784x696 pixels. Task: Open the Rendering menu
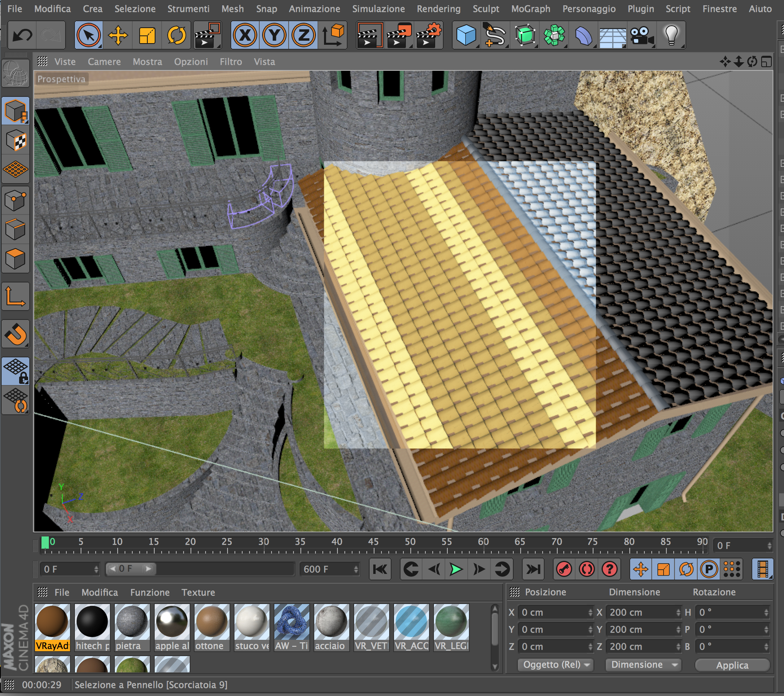(x=438, y=9)
